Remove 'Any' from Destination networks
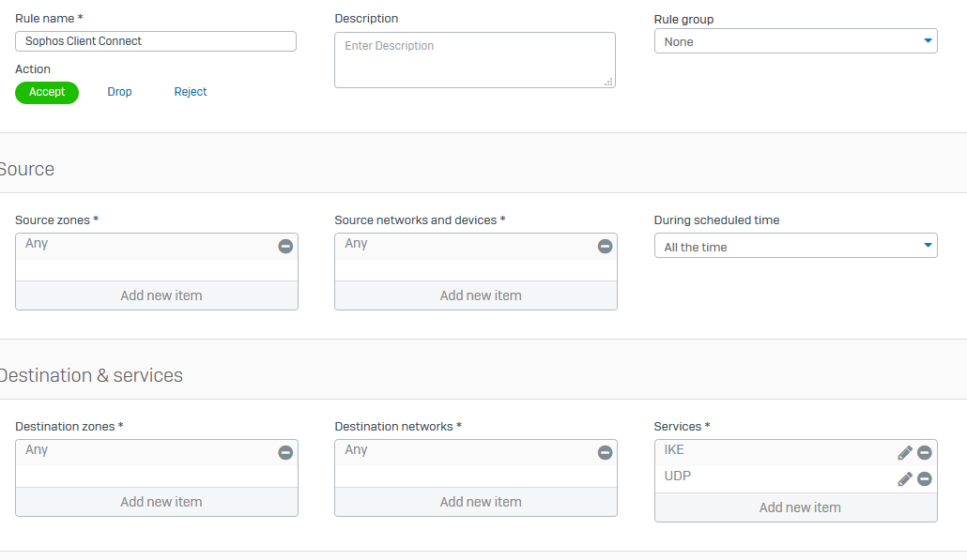 [x=606, y=452]
